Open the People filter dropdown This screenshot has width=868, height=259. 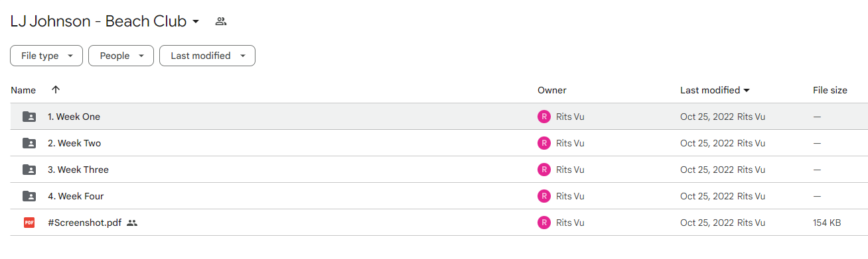[121, 56]
